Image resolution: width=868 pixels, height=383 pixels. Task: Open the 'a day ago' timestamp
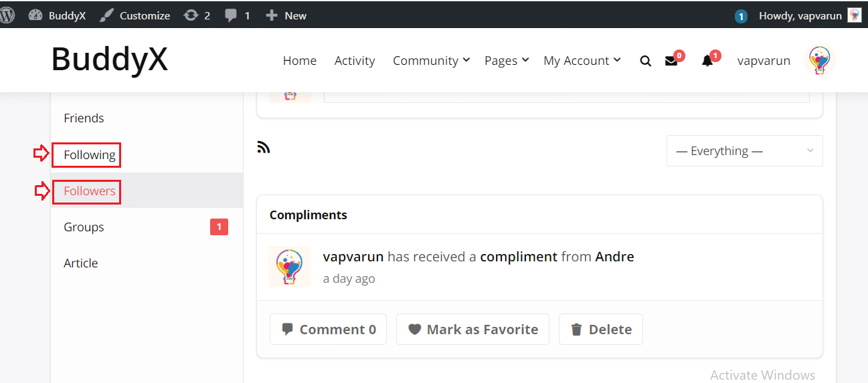click(x=349, y=279)
